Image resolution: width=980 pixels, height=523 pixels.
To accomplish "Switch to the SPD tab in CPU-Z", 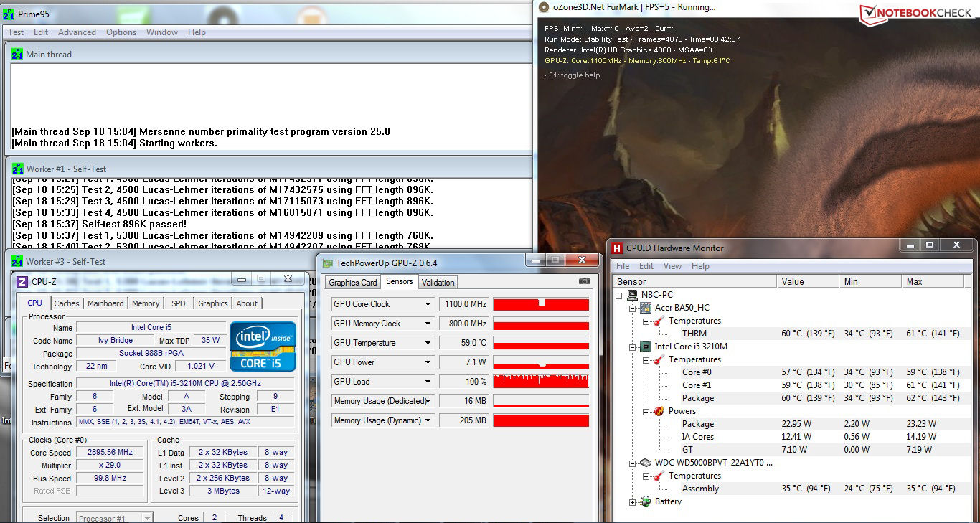I will point(179,303).
